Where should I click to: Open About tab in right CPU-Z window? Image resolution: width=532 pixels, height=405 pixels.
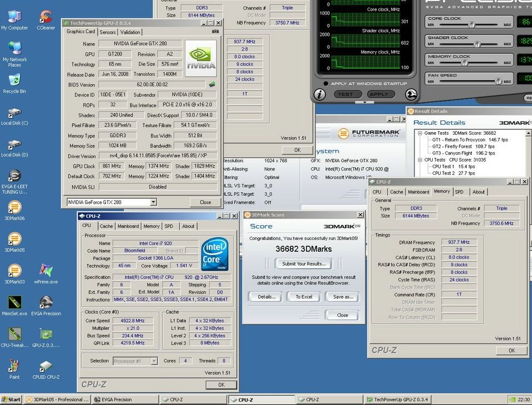(x=479, y=192)
